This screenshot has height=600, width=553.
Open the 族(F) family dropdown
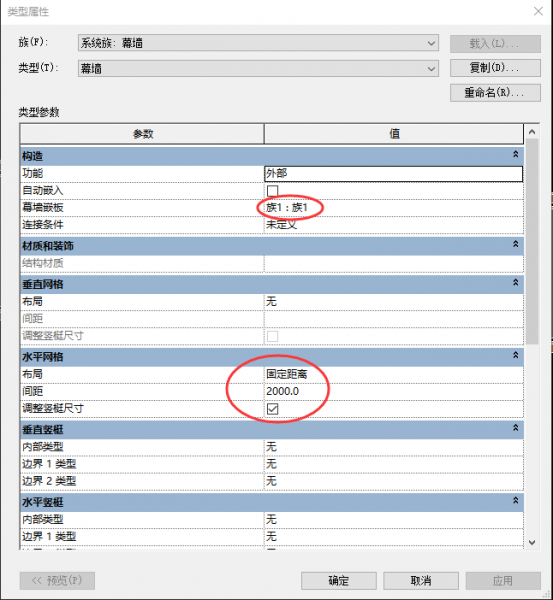point(258,43)
